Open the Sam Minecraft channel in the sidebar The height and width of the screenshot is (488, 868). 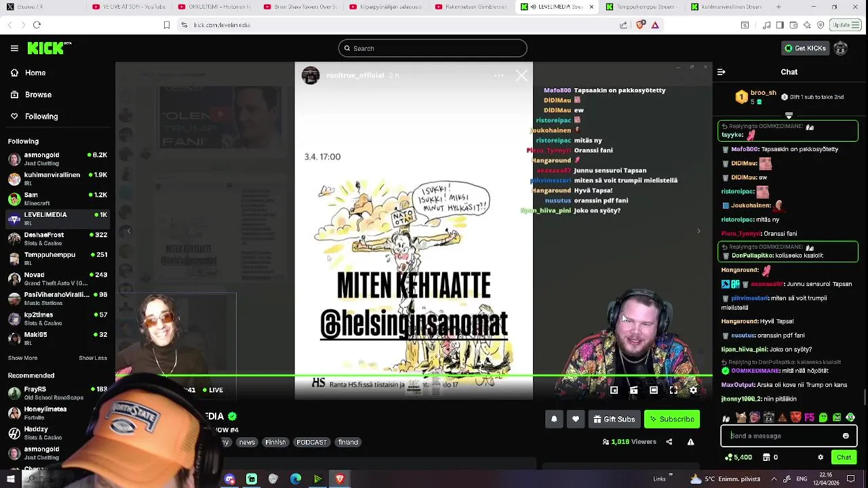click(57, 199)
